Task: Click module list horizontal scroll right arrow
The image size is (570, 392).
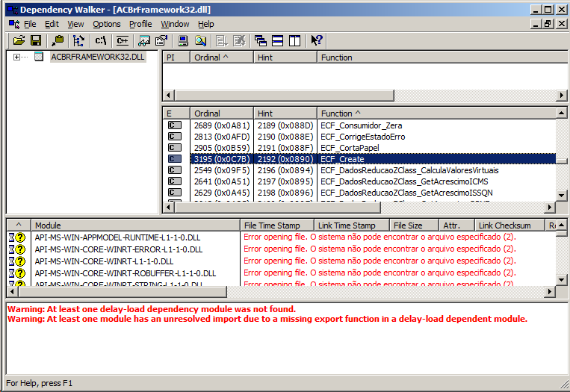Action: point(550,291)
